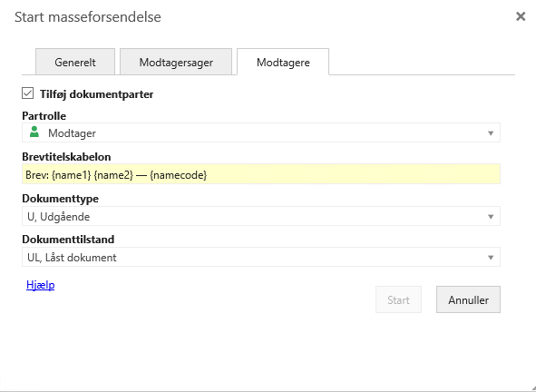Open the Dokumenttype dropdown arrow

pyautogui.click(x=491, y=217)
